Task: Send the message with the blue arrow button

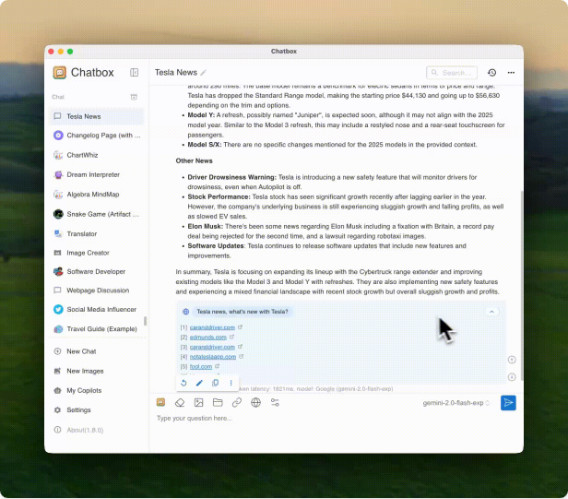Action: 508,403
